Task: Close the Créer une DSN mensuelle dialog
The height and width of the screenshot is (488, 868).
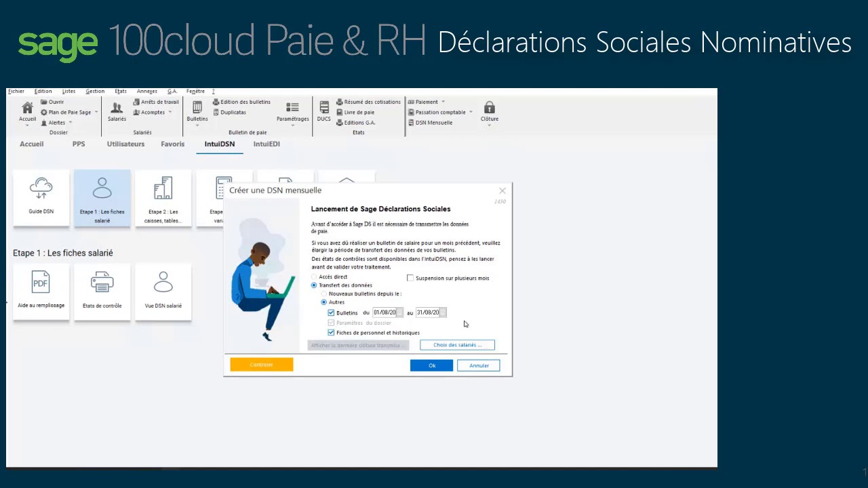Action: [502, 190]
